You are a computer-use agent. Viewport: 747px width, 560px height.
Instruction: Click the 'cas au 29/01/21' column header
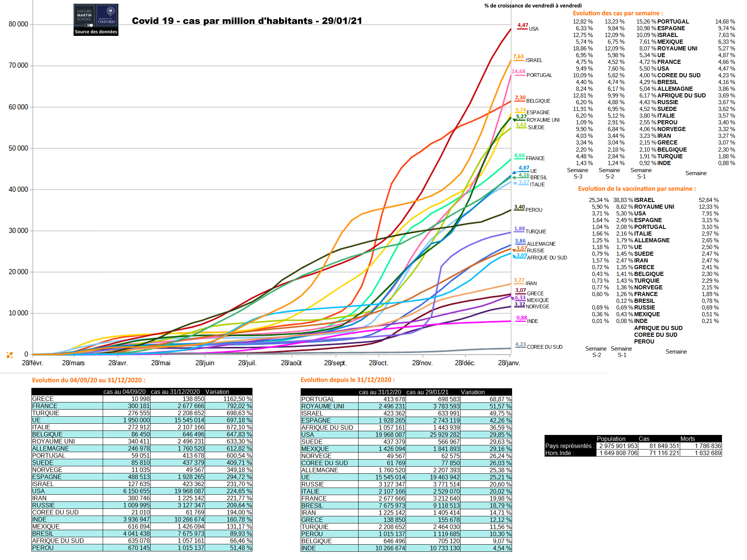pos(427,392)
